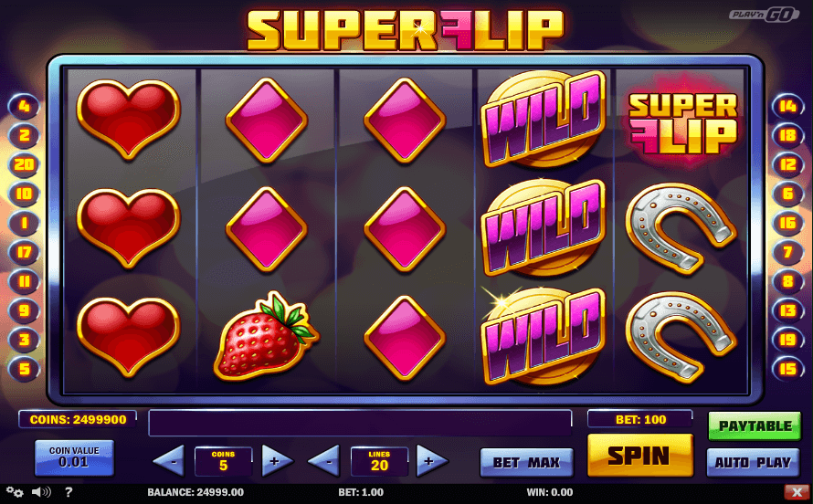Click the top Wild symbol on reel four

[543, 119]
